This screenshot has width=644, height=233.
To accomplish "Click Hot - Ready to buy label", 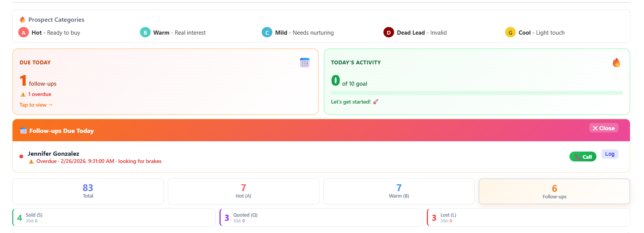I will 56,33.
